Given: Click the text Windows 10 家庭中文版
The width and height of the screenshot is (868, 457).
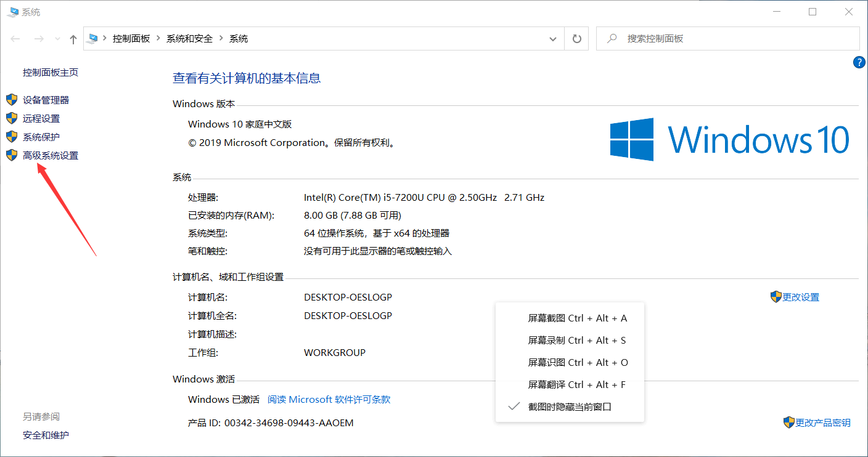Looking at the screenshot, I should click(x=240, y=124).
